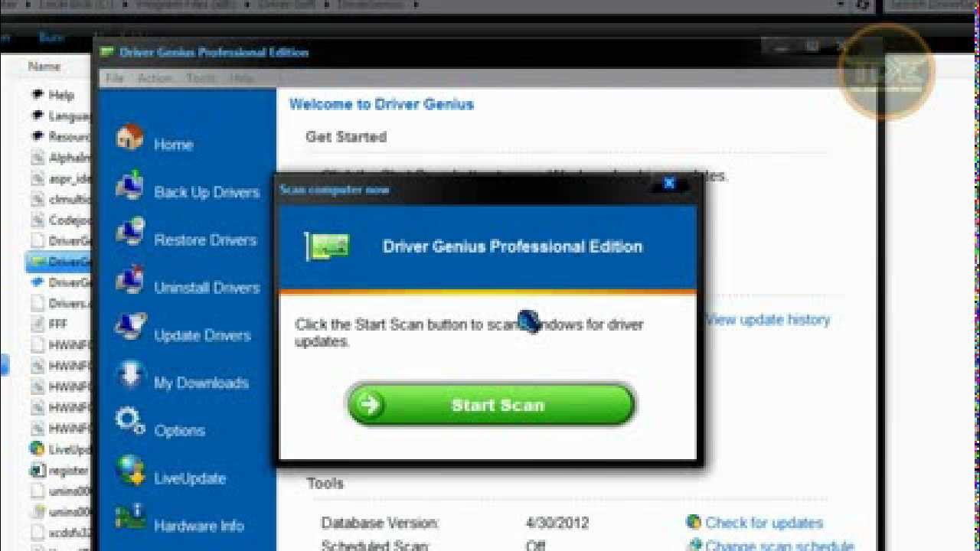Select aspr_ide file in Explorer list
The image size is (980, 551).
tap(60, 178)
